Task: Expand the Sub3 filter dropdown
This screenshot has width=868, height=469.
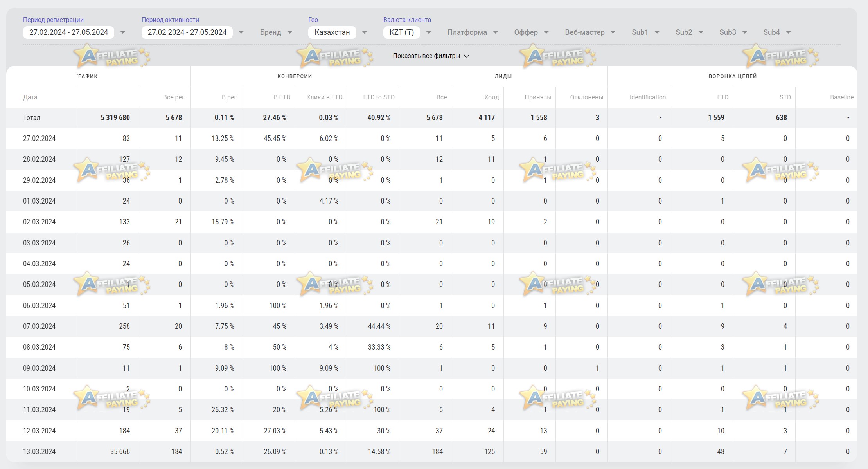Action: [733, 32]
